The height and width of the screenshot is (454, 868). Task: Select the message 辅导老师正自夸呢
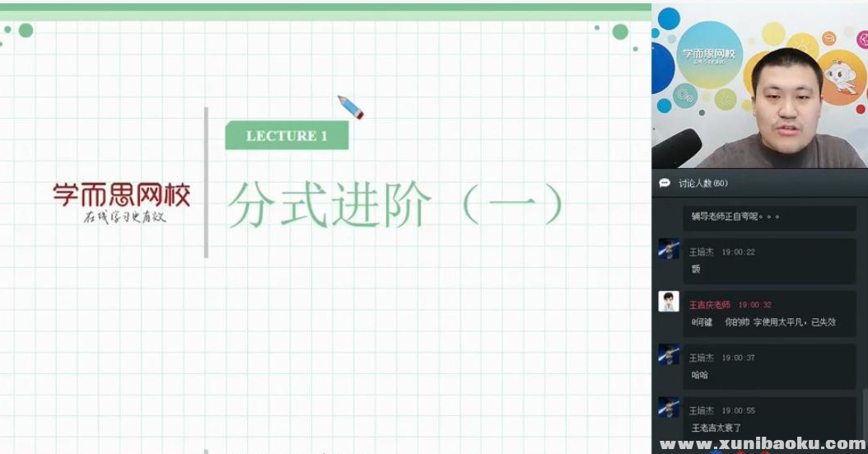pyautogui.click(x=735, y=217)
